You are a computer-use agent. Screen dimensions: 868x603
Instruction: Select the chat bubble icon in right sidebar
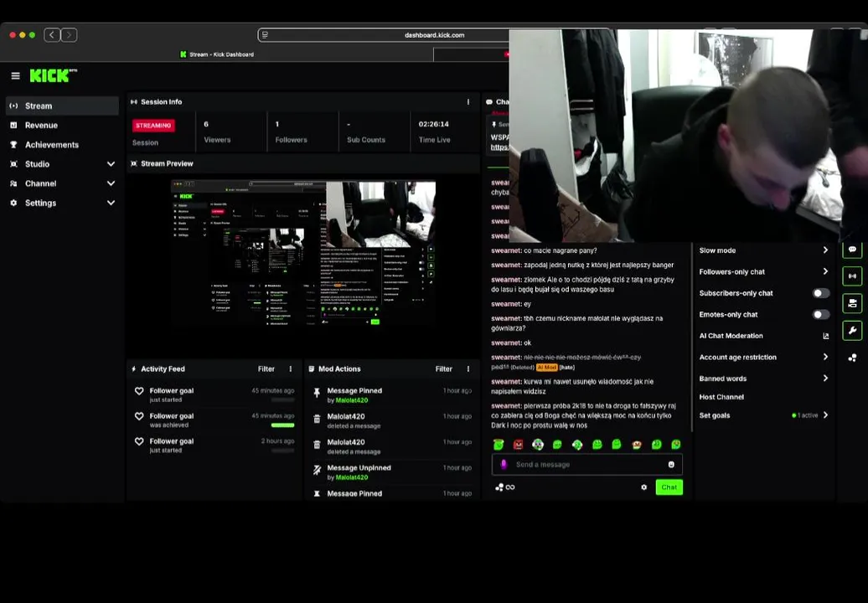click(x=853, y=250)
